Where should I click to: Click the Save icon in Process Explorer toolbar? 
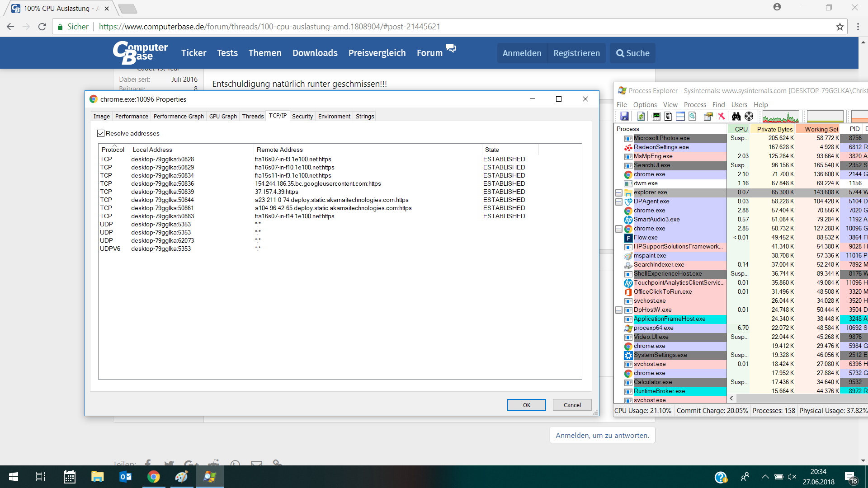point(624,117)
